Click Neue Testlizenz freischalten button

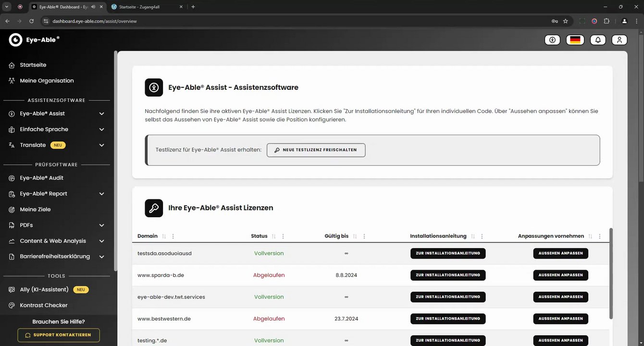click(x=316, y=150)
